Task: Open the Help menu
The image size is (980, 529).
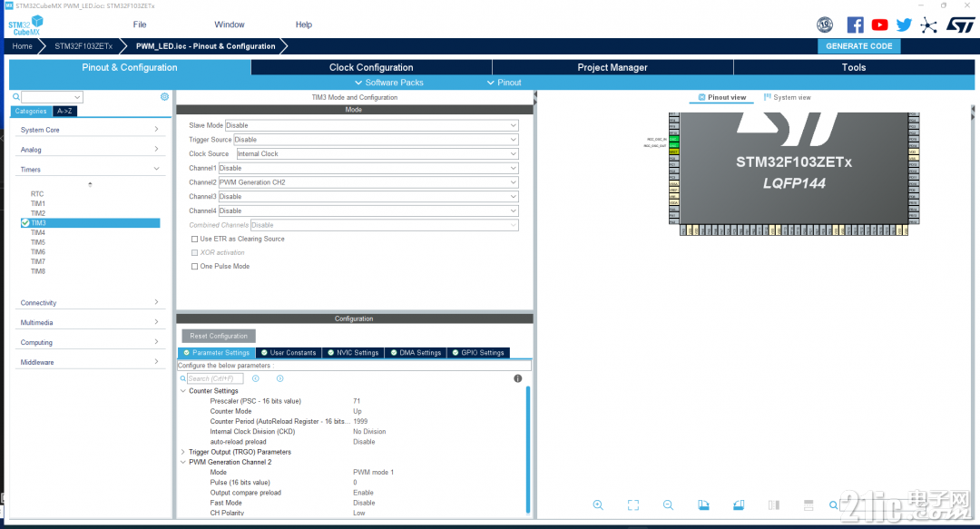Action: (x=304, y=24)
